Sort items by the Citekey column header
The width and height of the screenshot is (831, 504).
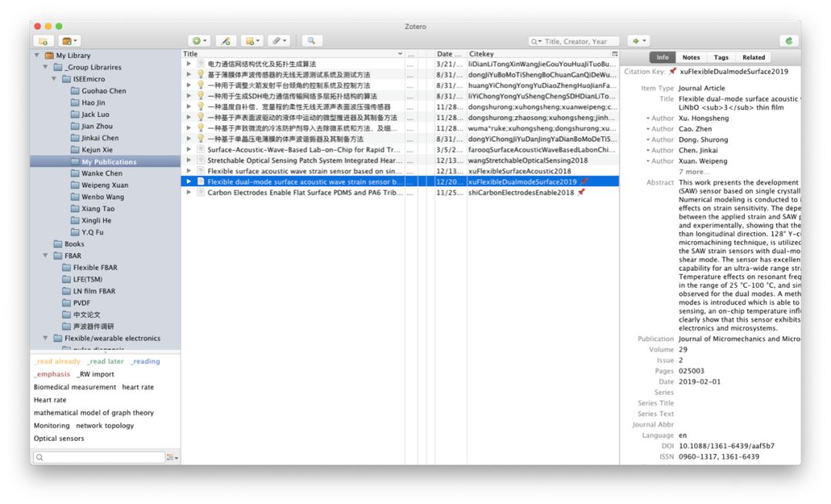pos(539,54)
